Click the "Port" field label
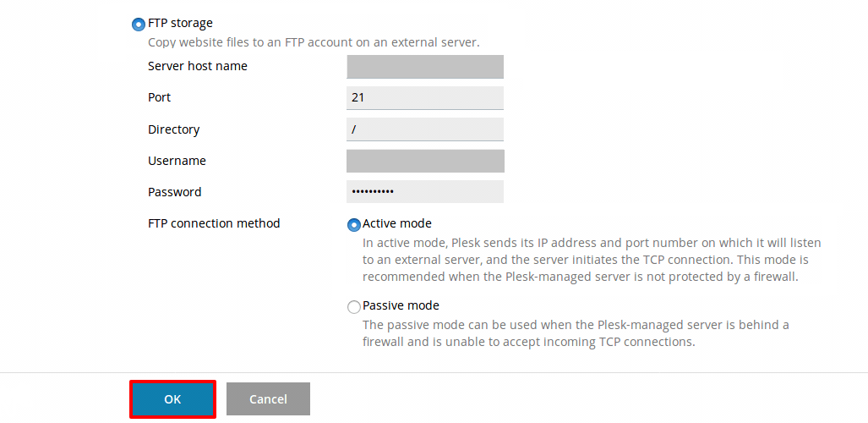The width and height of the screenshot is (868, 423). [160, 97]
